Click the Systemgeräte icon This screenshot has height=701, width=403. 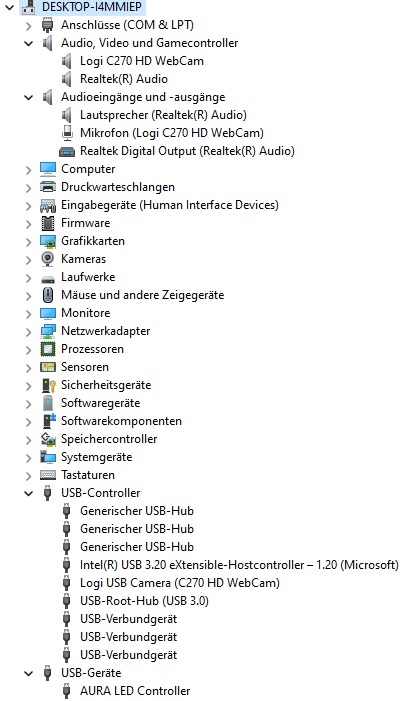(x=47, y=457)
